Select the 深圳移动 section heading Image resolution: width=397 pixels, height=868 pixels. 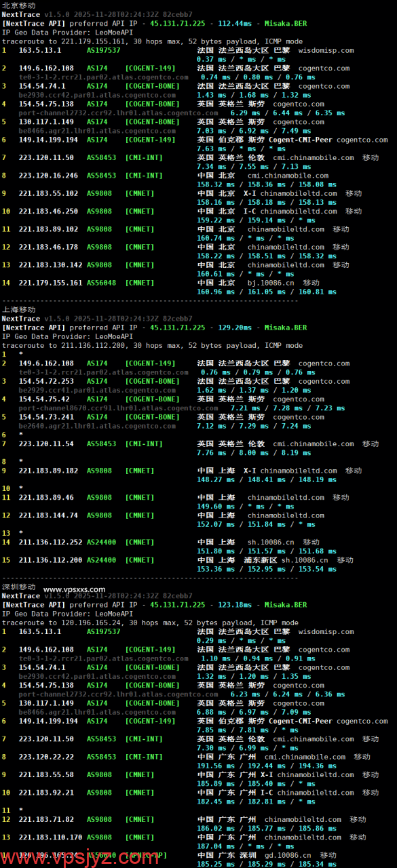click(19, 587)
